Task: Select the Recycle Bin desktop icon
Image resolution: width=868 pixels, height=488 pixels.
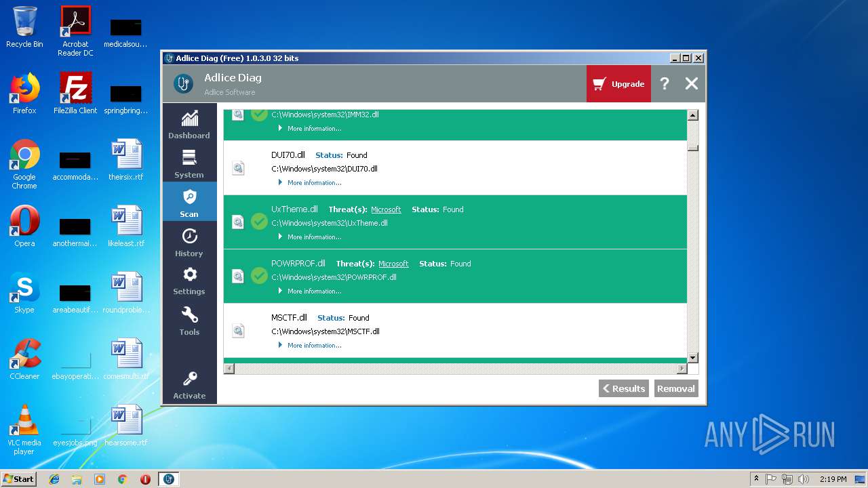Action: [24, 28]
